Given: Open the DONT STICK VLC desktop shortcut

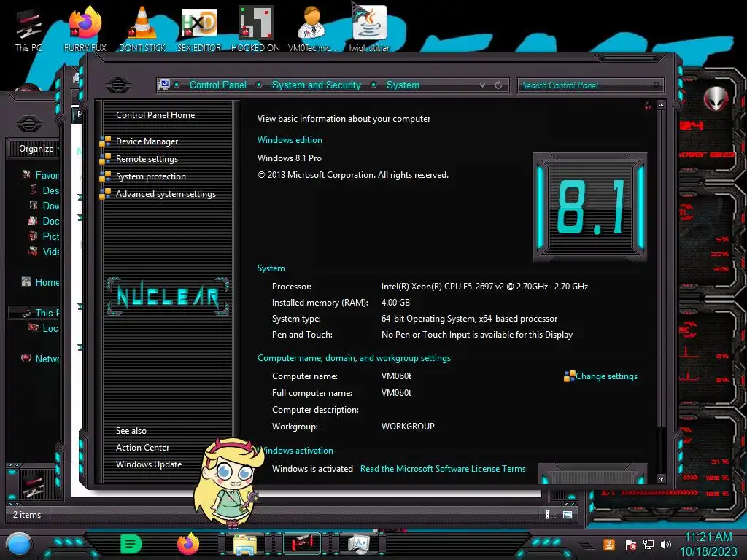Looking at the screenshot, I should tap(142, 29).
